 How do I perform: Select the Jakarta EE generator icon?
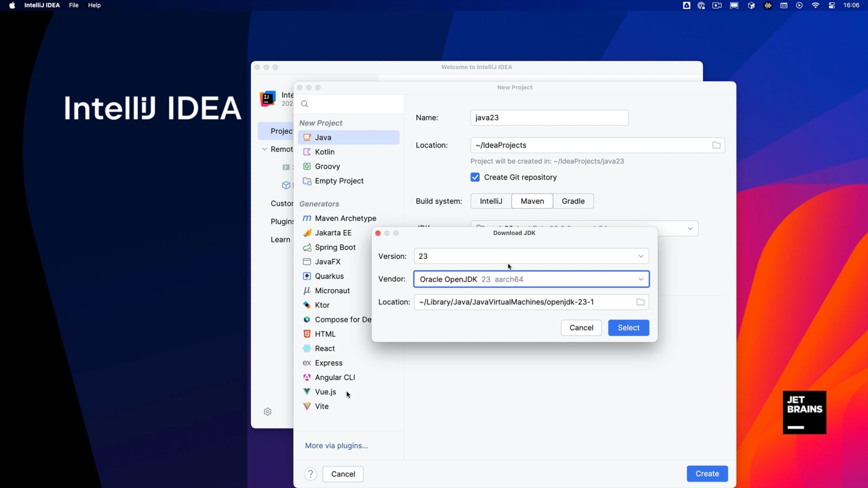click(x=306, y=233)
